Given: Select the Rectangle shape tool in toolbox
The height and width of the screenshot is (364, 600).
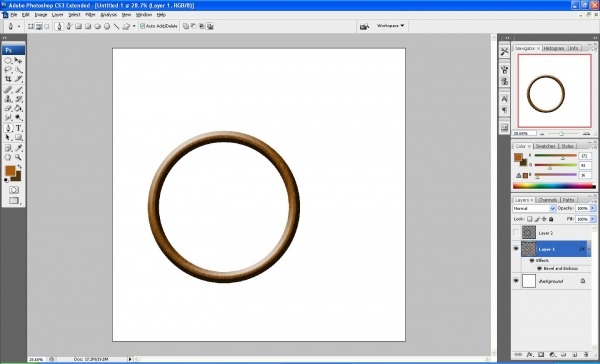Looking at the screenshot, I should [x=18, y=137].
